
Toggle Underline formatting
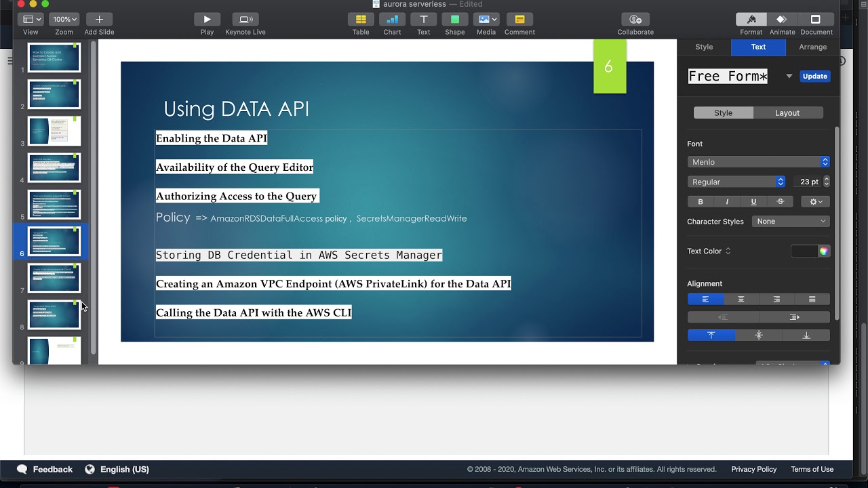pos(753,202)
